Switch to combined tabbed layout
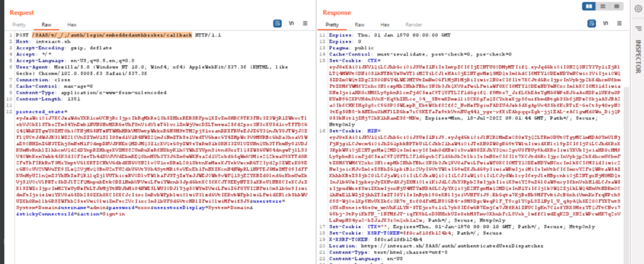Viewport: 644px width, 264px height. click(x=616, y=6)
